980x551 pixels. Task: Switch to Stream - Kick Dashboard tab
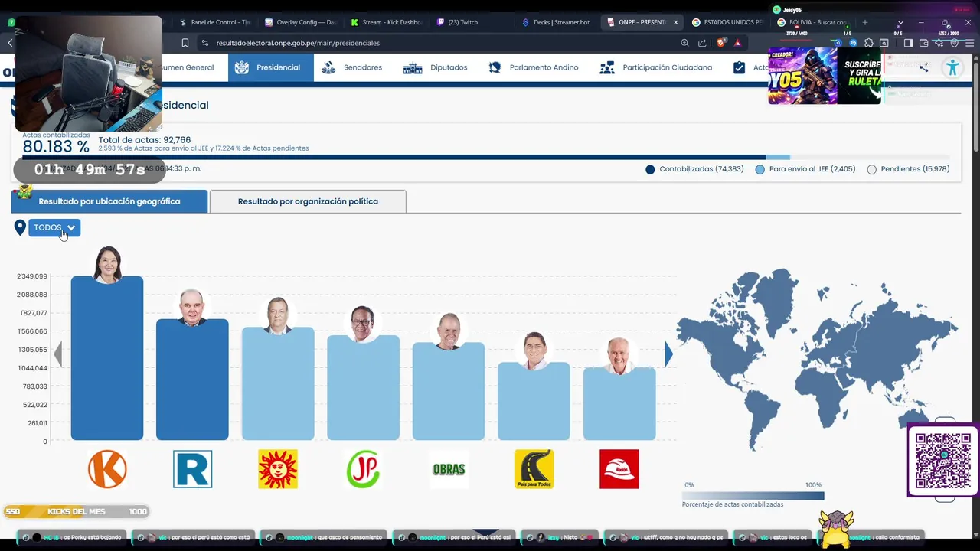[x=386, y=22]
